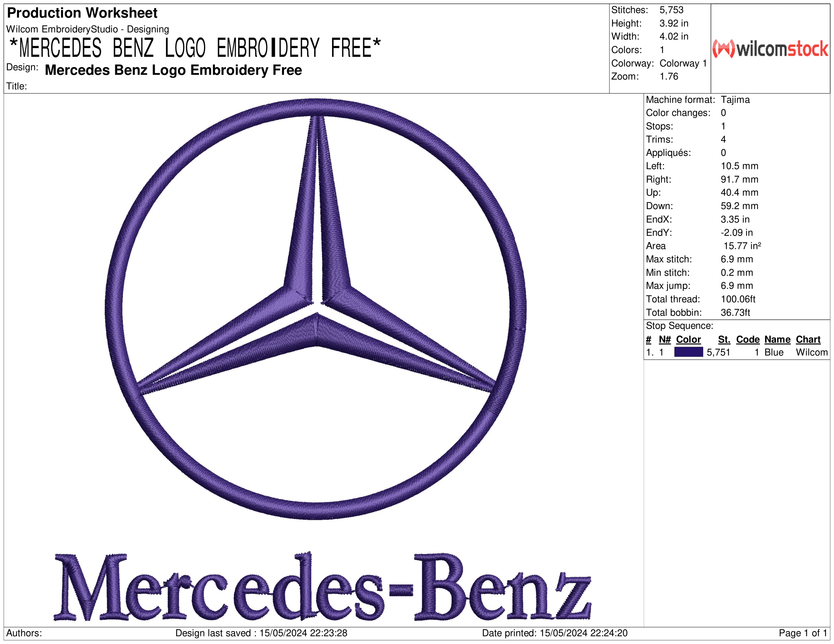Click the N# column header
The height and width of the screenshot is (644, 834).
[665, 339]
